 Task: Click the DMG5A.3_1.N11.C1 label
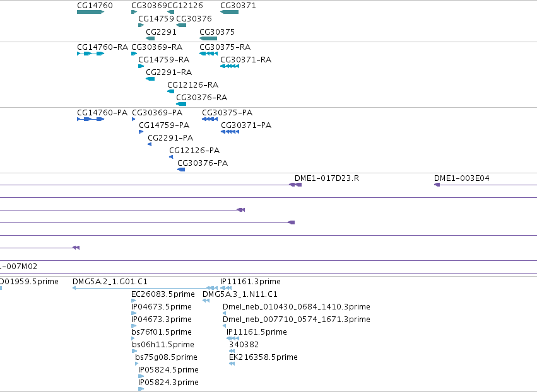[x=240, y=294]
